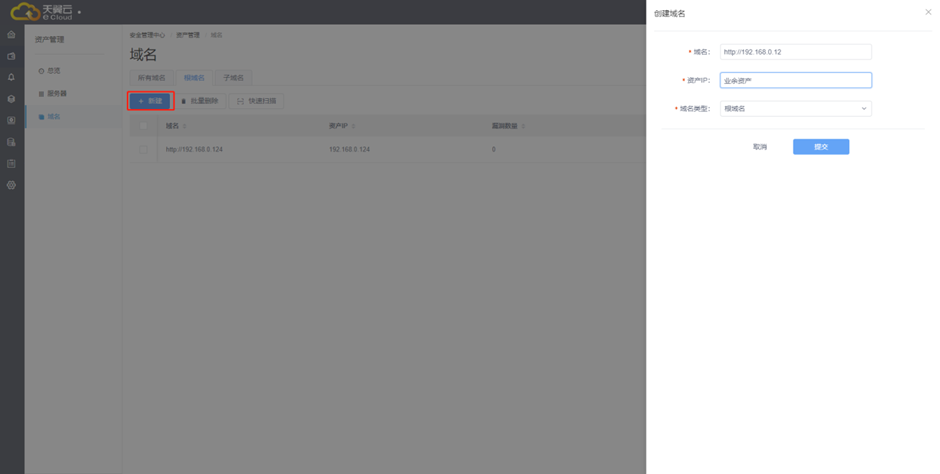The image size is (940, 474).
Task: Open the asset management icon in rail
Action: pyautogui.click(x=11, y=56)
